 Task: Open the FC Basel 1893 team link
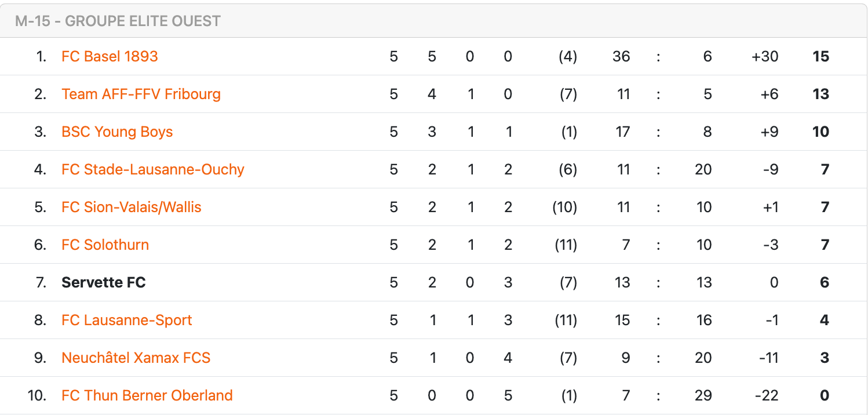click(110, 56)
